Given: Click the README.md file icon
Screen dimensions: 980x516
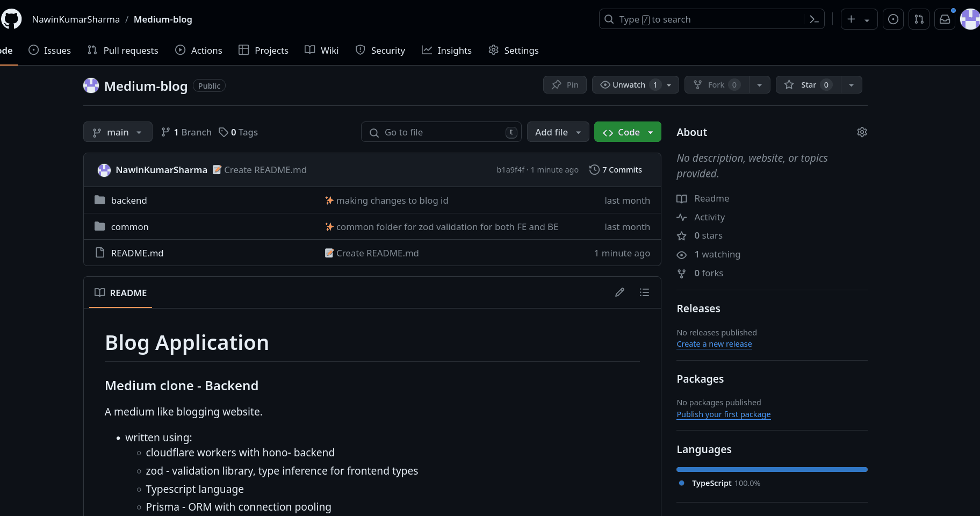Looking at the screenshot, I should click(99, 253).
